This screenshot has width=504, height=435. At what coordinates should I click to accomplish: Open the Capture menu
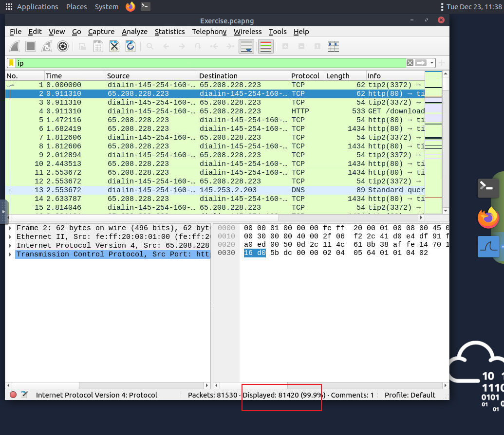point(101,32)
